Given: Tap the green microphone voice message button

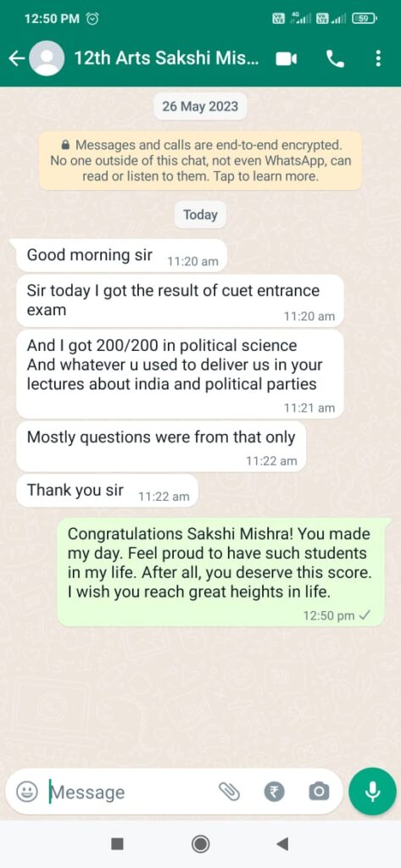Looking at the screenshot, I should click(x=373, y=792).
